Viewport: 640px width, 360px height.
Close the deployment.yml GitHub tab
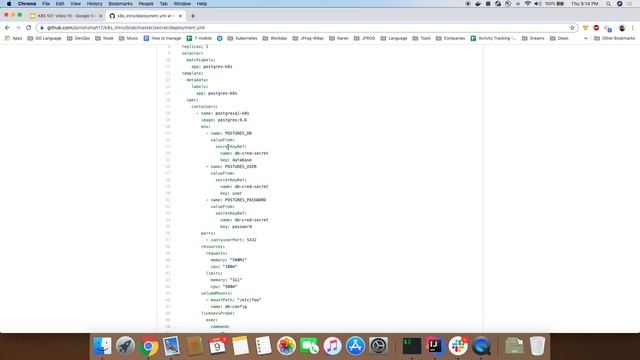(180, 16)
